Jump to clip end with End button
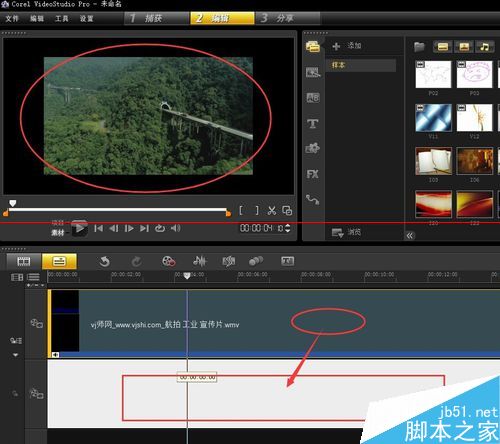Image resolution: width=500 pixels, height=444 pixels. [144, 228]
